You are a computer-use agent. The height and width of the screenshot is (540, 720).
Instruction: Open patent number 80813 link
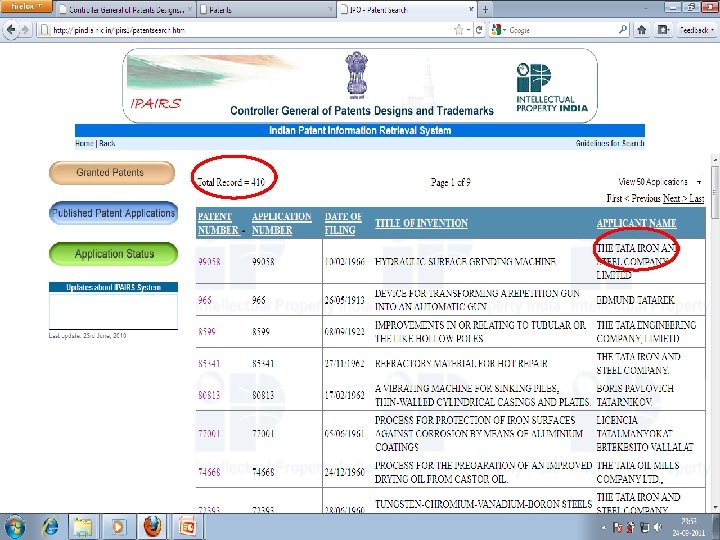(209, 395)
